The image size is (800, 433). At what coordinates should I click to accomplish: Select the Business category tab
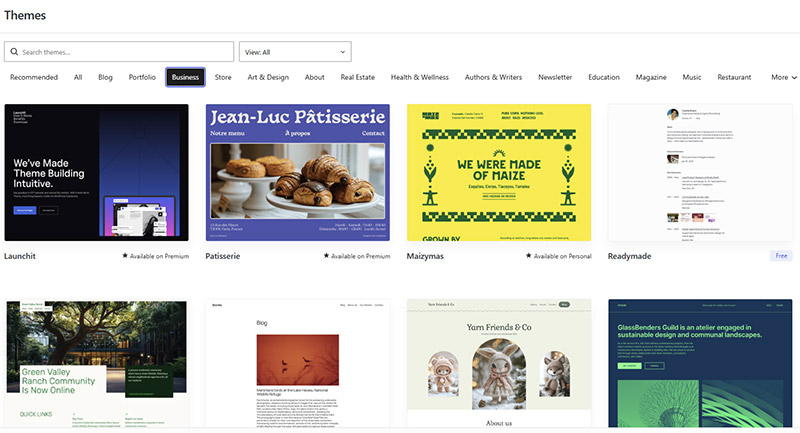(185, 77)
